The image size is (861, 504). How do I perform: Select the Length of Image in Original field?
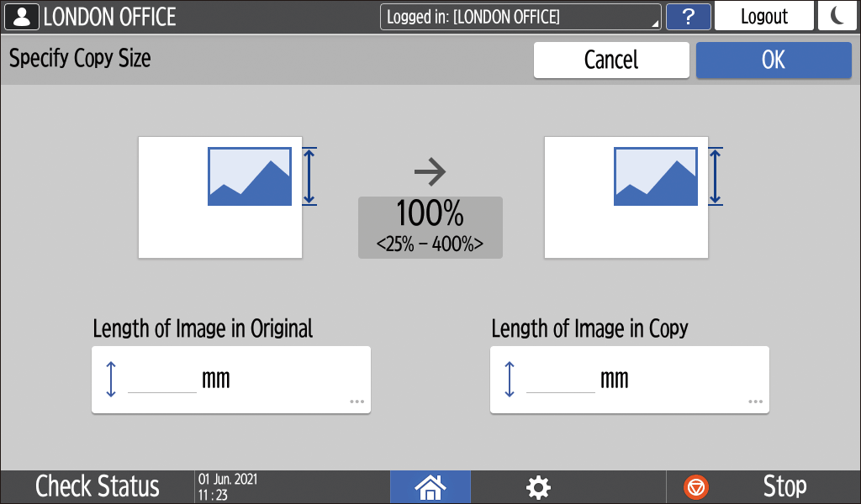coord(230,380)
